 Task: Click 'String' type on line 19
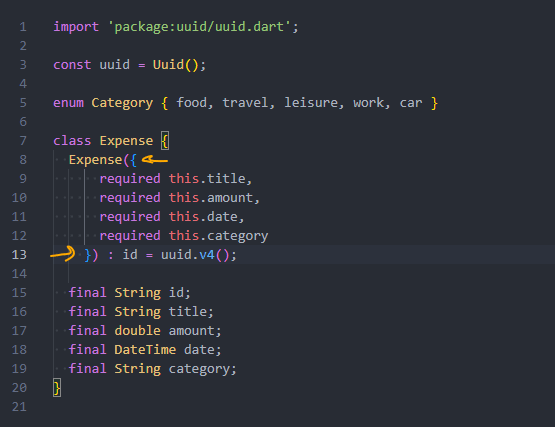coord(137,369)
